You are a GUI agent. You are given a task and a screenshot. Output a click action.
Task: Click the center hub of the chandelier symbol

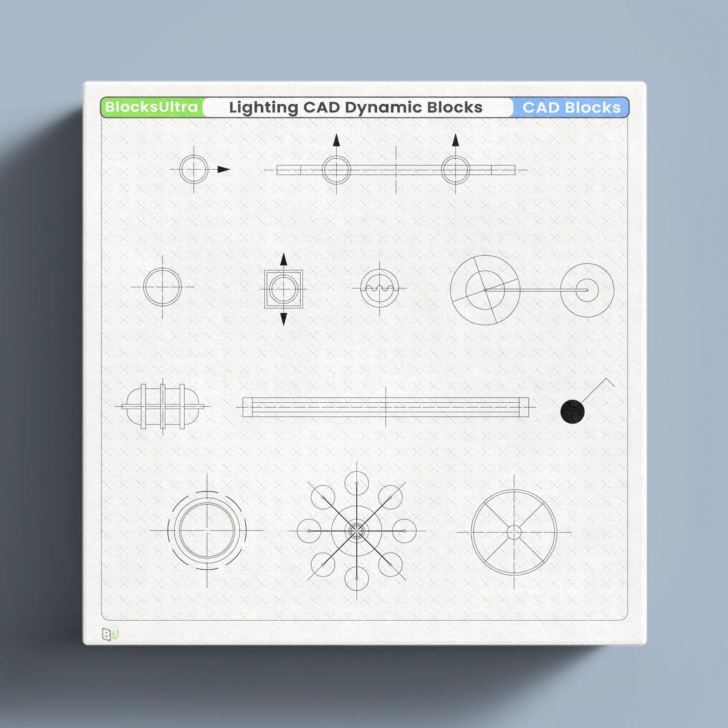pos(357,530)
